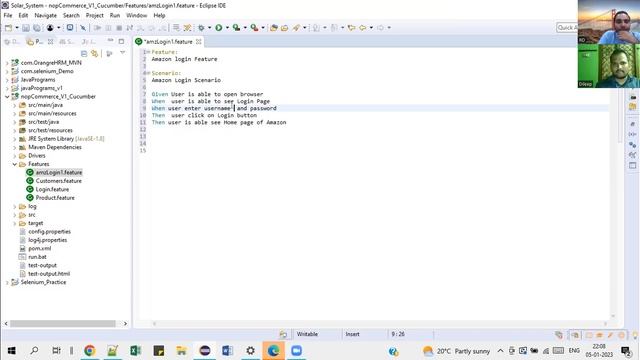Open Chrome from the taskbar
640x360 pixels.
click(90, 351)
